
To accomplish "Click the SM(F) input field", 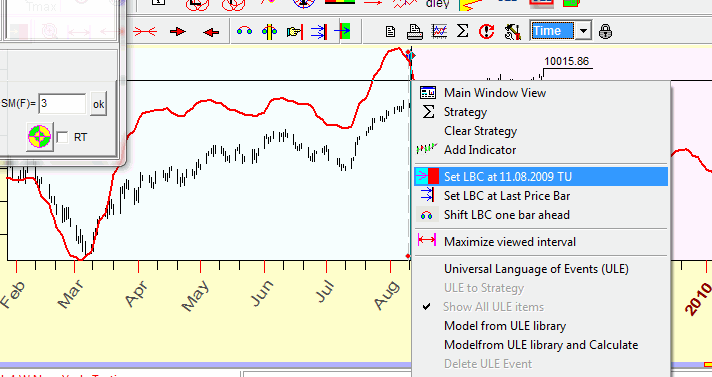I will coord(62,104).
